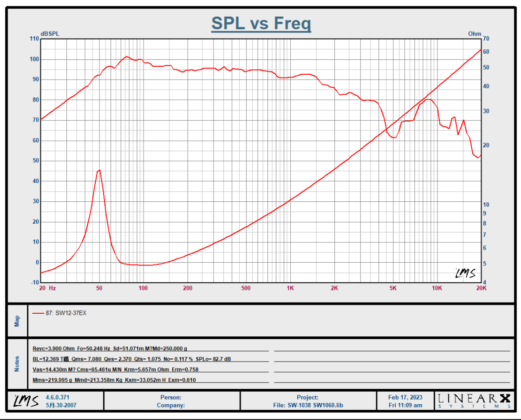Click the 100 label on the frequency axis
521x420 pixels.
(143, 288)
